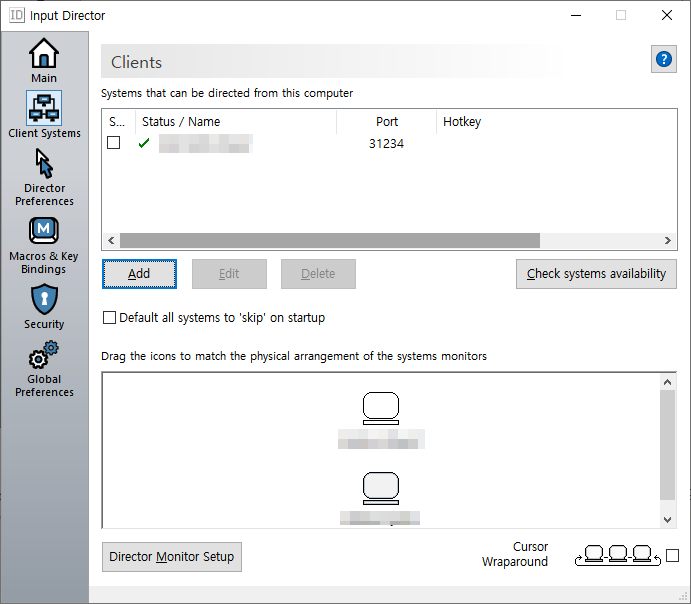691x604 pixels.
Task: Click the arrangement area vertical scrollbar thumb
Action: pyautogui.click(x=667, y=445)
